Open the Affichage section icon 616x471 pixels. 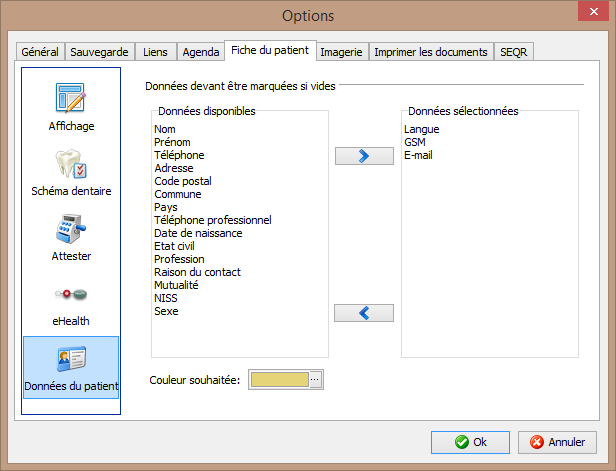[71, 100]
